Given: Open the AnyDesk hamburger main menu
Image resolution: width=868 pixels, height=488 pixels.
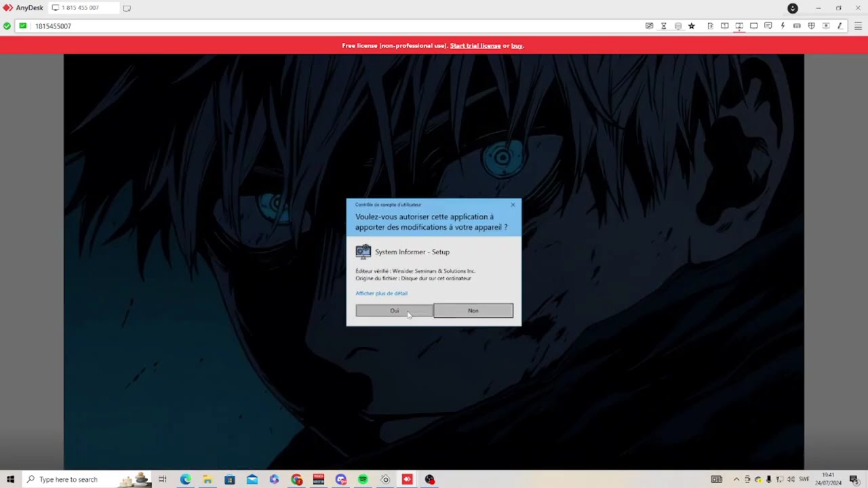Looking at the screenshot, I should pos(858,26).
